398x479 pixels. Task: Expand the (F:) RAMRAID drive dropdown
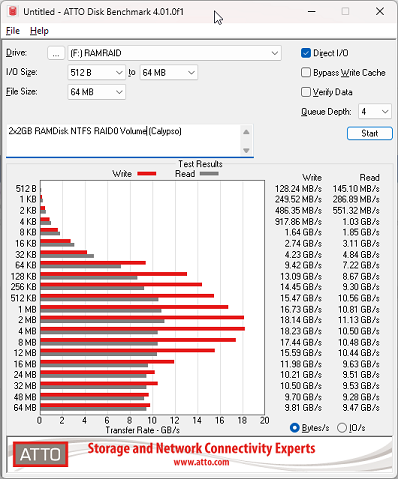(x=174, y=53)
